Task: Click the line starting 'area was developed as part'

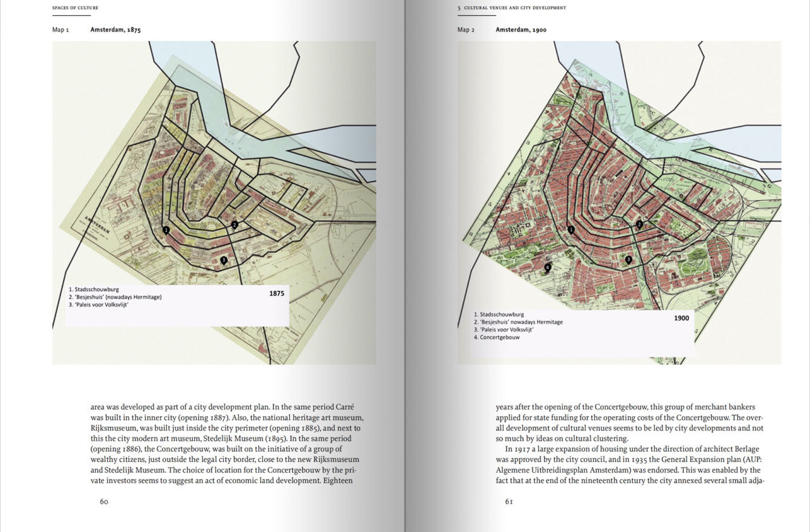Action: point(222,407)
